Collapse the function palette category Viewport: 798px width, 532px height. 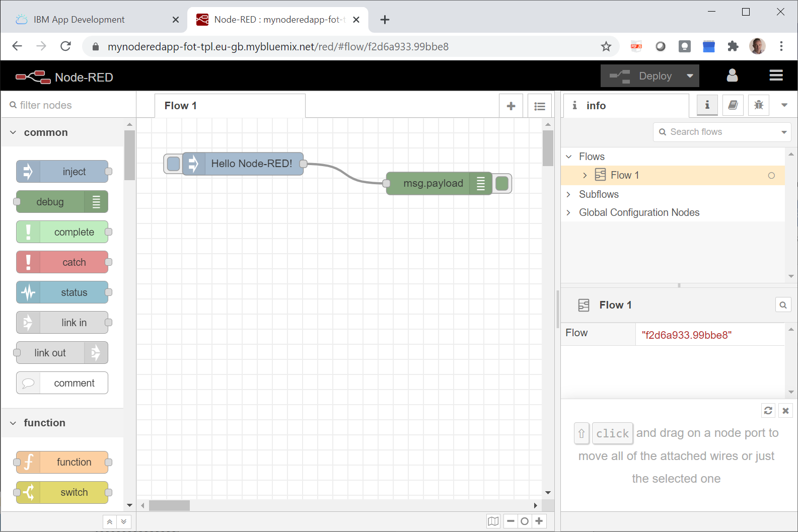(x=62, y=423)
